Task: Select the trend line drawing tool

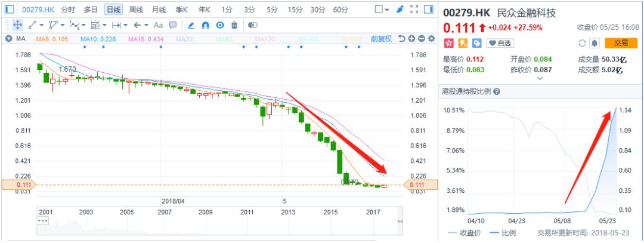Action: (32, 25)
